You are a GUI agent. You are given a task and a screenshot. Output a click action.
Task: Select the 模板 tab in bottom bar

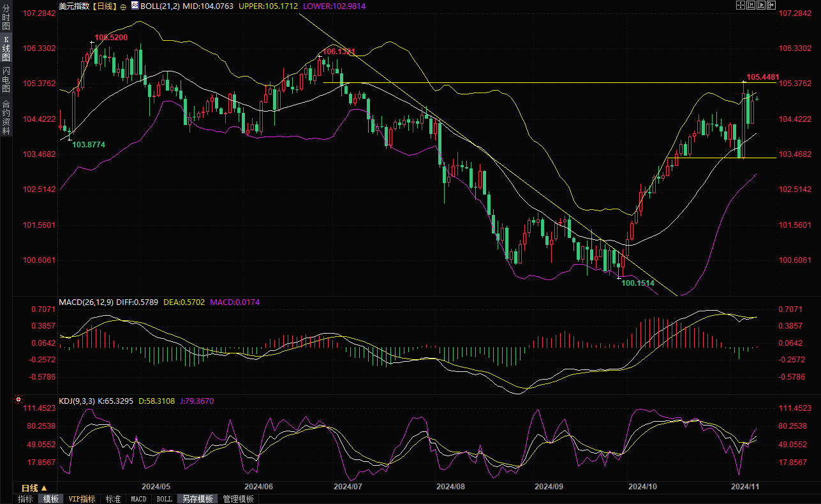tap(51, 499)
